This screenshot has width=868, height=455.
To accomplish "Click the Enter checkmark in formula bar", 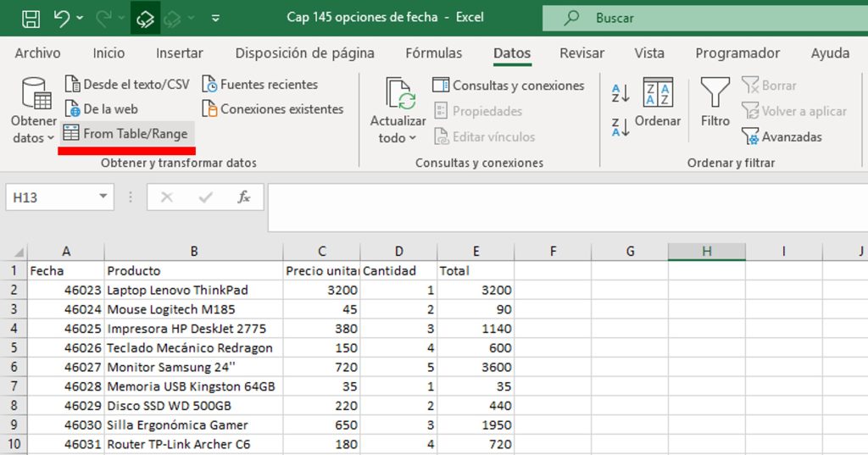I will coord(205,197).
